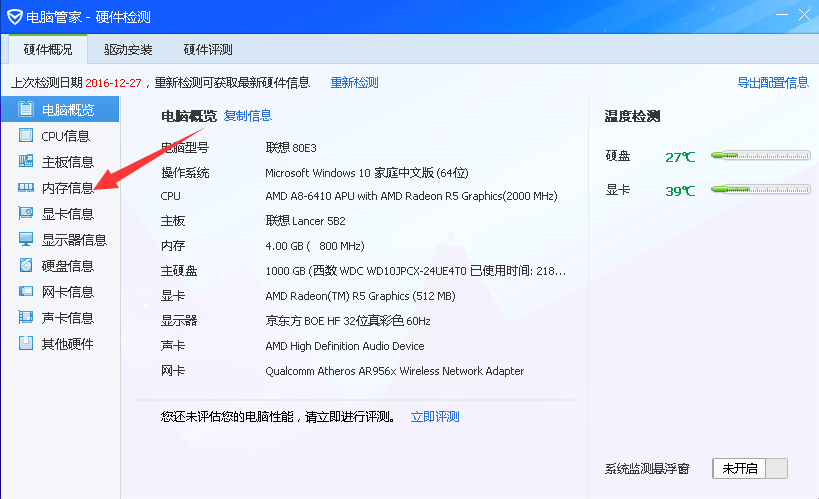Go to 声卡信息 page
The image size is (819, 499).
60,318
